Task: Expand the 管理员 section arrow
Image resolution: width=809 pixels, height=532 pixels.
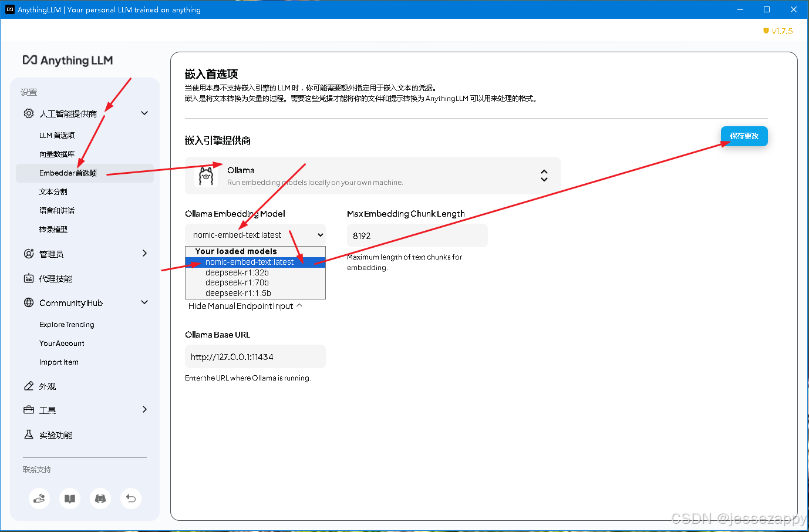Action: pos(144,253)
